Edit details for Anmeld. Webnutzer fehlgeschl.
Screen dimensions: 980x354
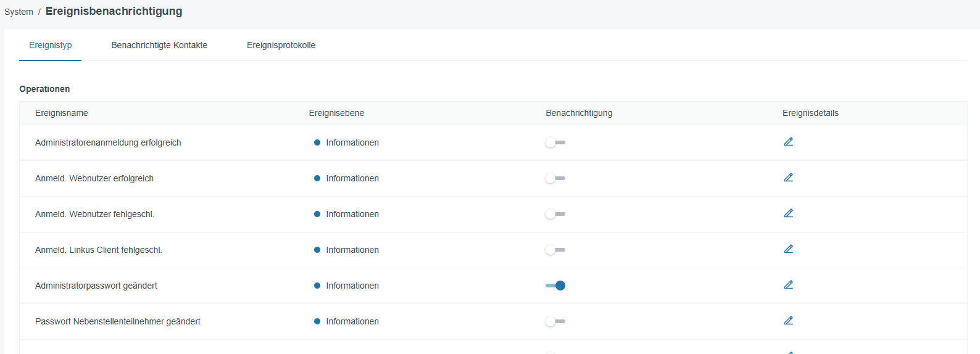pos(788,213)
